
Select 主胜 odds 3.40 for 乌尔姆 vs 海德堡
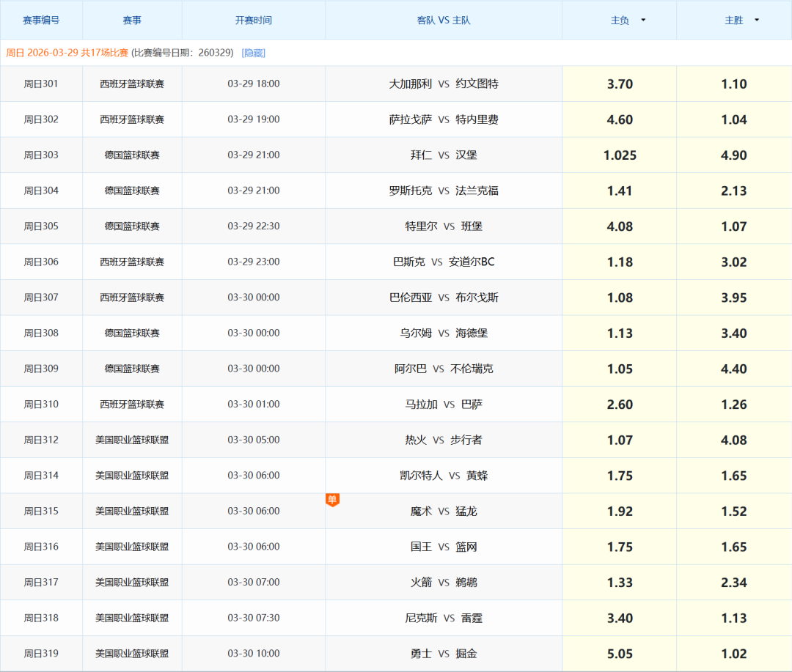pyautogui.click(x=734, y=333)
